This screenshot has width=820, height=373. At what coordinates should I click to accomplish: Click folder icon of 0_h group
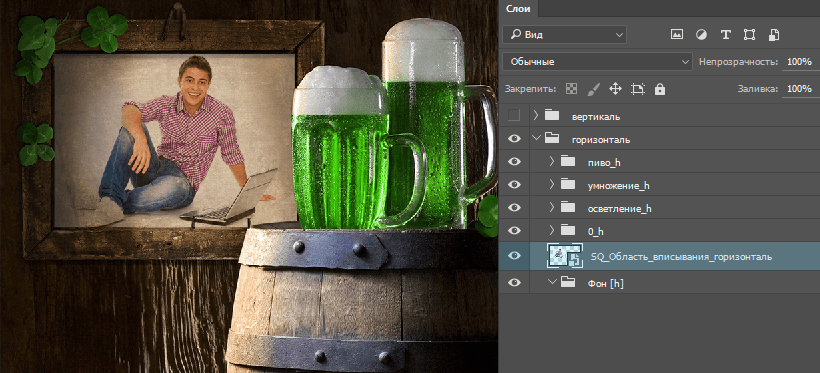(x=568, y=230)
